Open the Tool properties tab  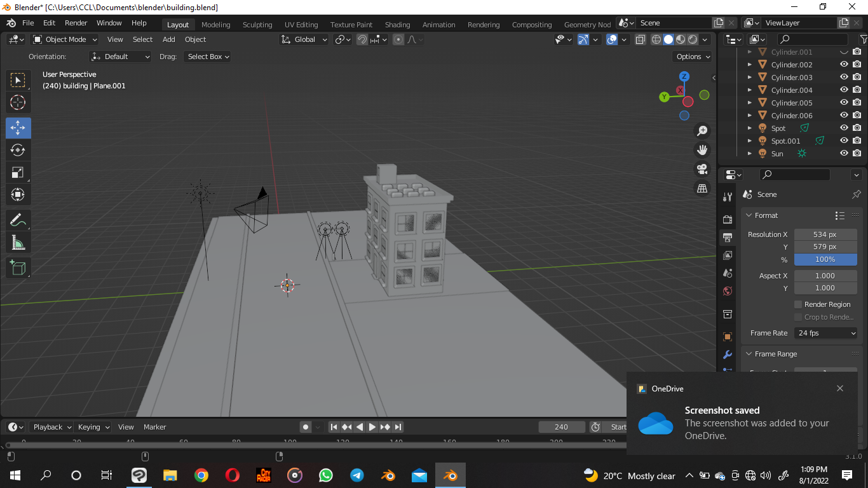728,196
